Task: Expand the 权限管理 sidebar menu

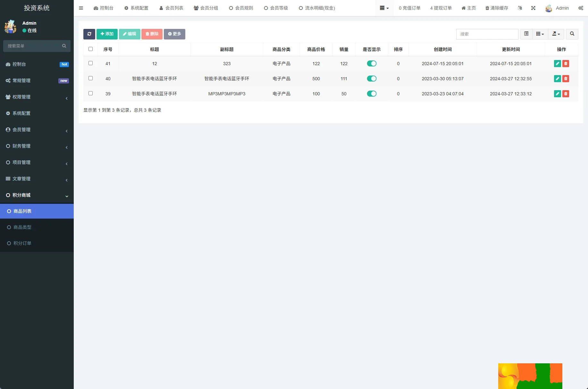Action: click(37, 97)
